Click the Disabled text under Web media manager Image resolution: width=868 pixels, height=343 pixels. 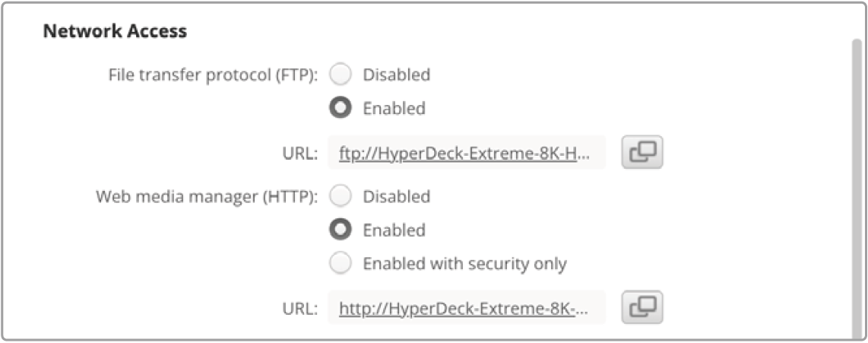(396, 197)
